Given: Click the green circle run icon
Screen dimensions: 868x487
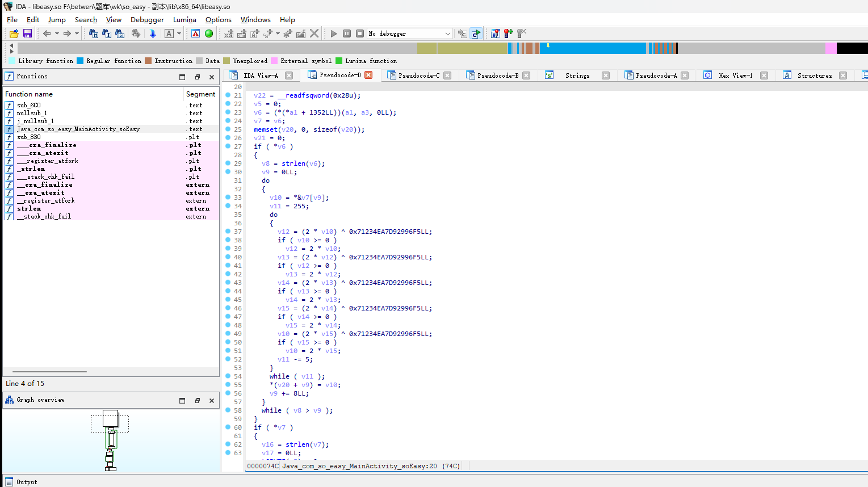Looking at the screenshot, I should 209,34.
